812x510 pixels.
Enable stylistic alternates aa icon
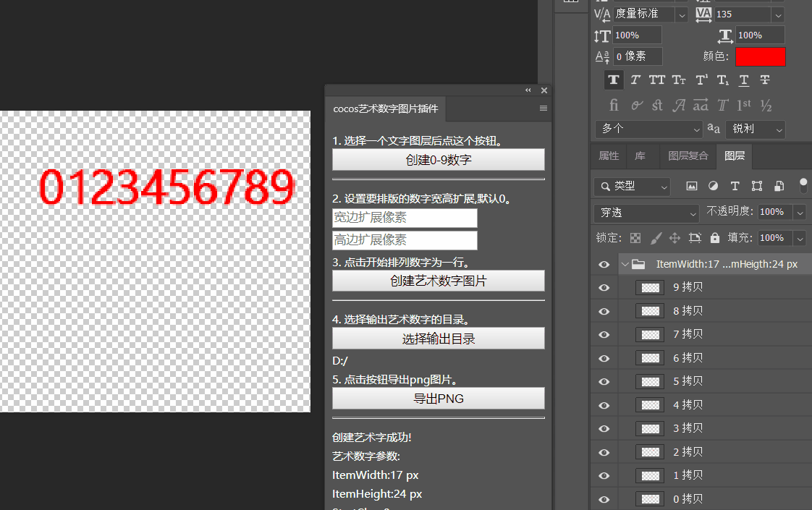701,105
